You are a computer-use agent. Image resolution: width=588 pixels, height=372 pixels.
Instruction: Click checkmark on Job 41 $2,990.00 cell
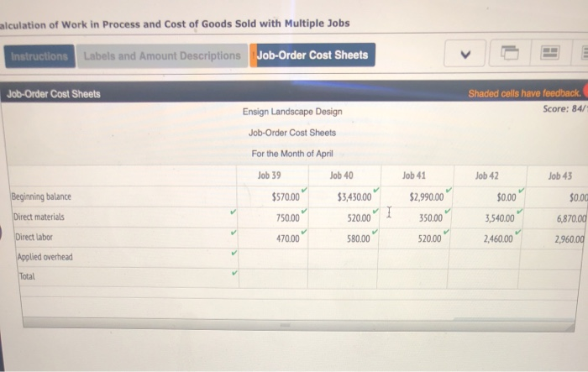coord(449,190)
